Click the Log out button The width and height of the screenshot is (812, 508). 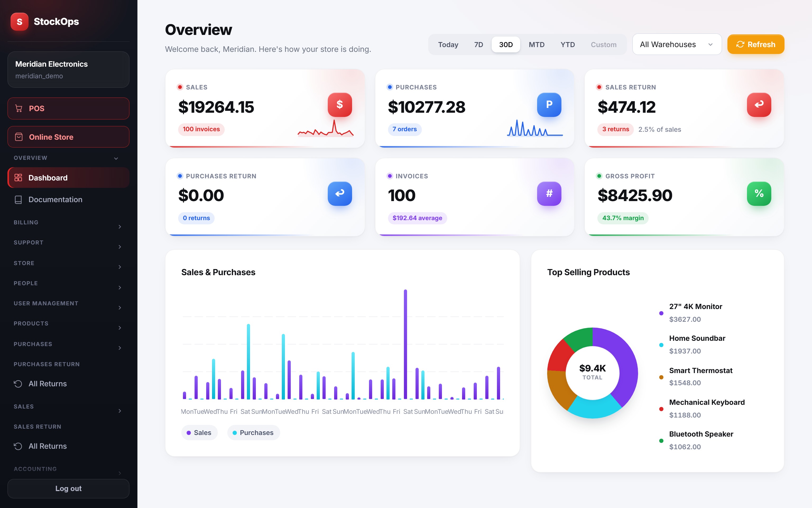tap(68, 488)
